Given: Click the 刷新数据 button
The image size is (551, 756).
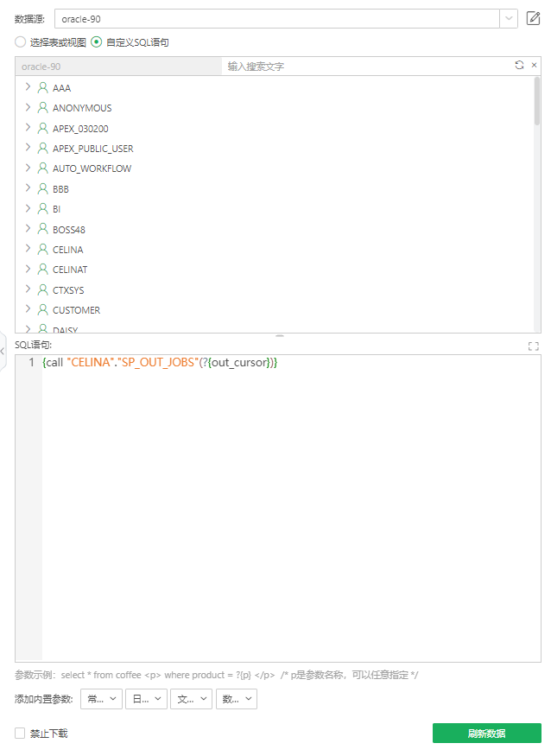Looking at the screenshot, I should click(x=487, y=732).
